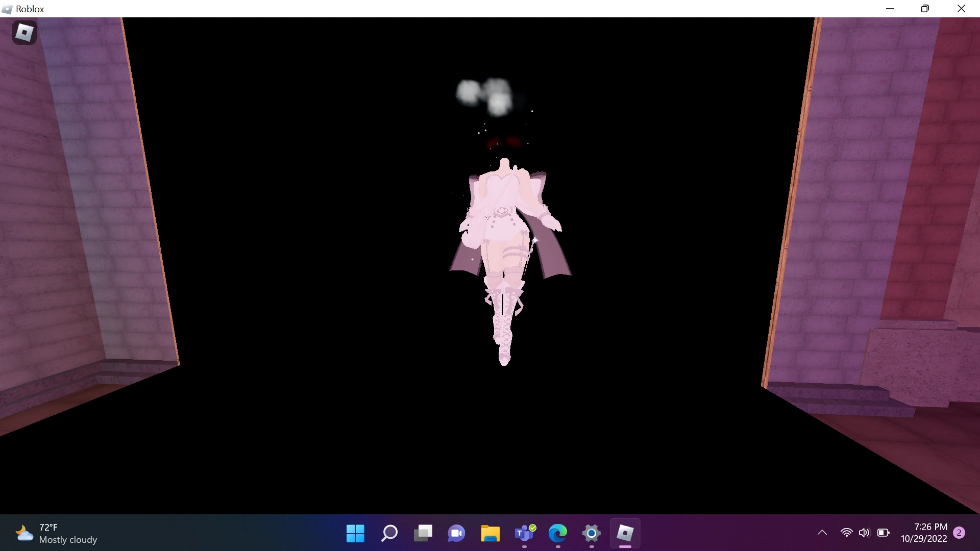
Task: Open the Settings gear on the taskbar
Action: [591, 534]
